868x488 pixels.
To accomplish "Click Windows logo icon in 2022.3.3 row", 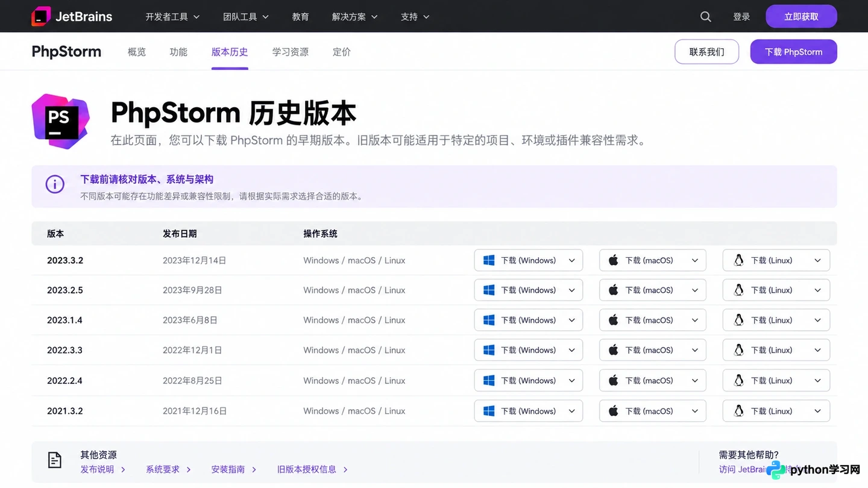I will [489, 350].
